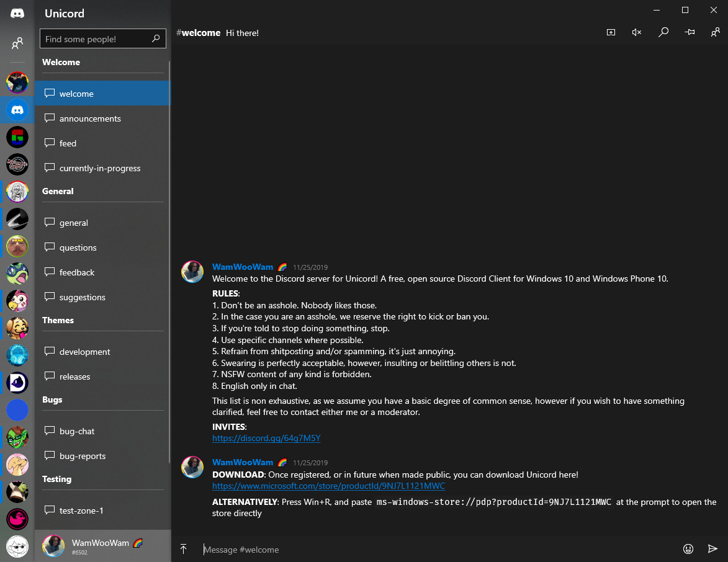Open the test-zone-1 channel
Image resolution: width=728 pixels, height=562 pixels.
pos(103,511)
